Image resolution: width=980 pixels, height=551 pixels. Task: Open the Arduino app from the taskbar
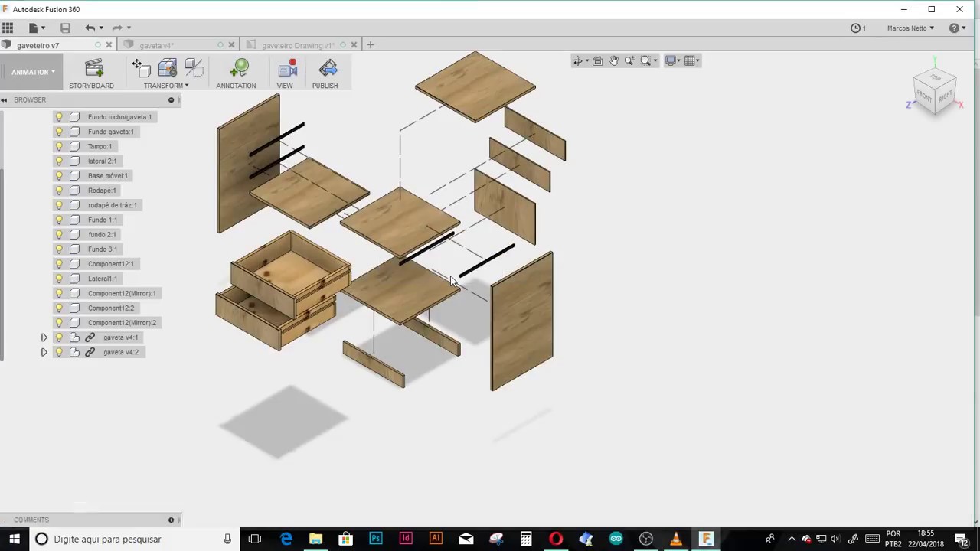pos(616,539)
